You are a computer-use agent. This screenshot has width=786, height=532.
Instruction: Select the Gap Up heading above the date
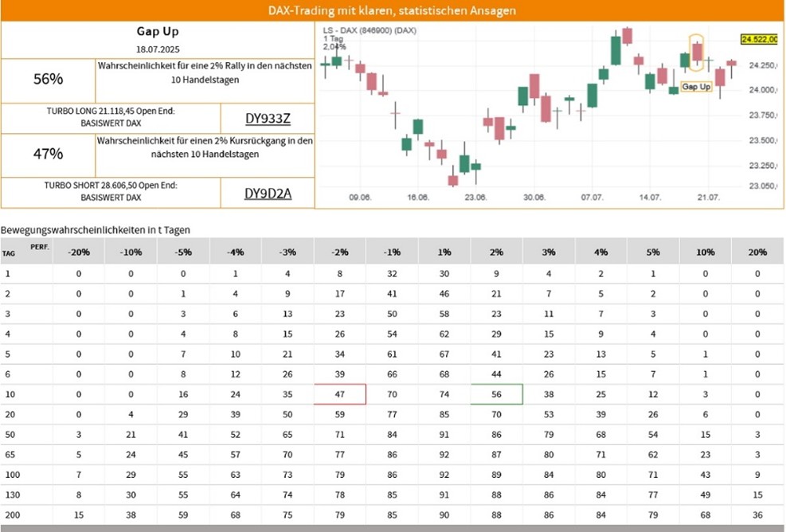click(x=158, y=32)
